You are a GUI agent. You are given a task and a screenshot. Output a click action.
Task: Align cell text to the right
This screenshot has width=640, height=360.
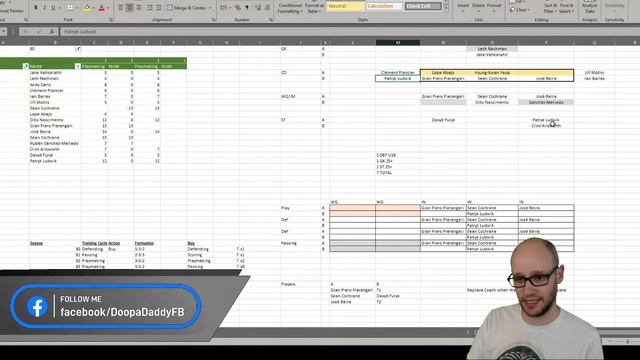pos(138,8)
